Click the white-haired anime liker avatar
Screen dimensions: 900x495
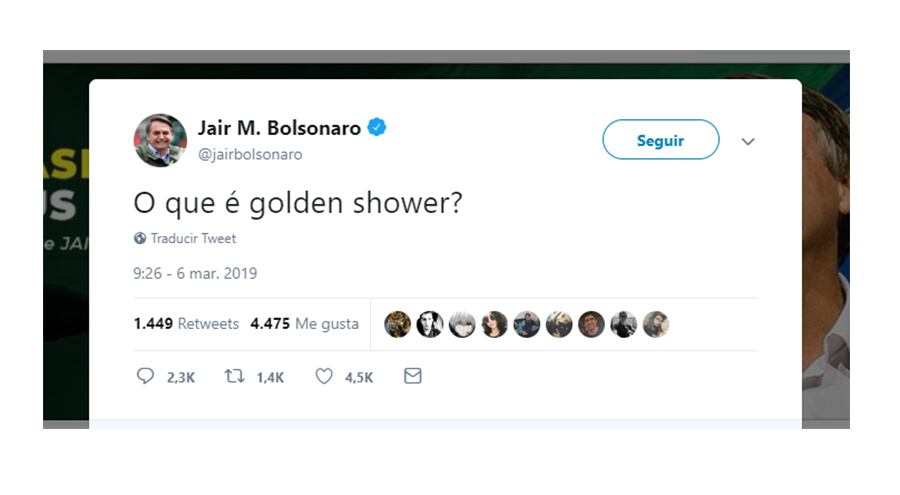click(462, 324)
